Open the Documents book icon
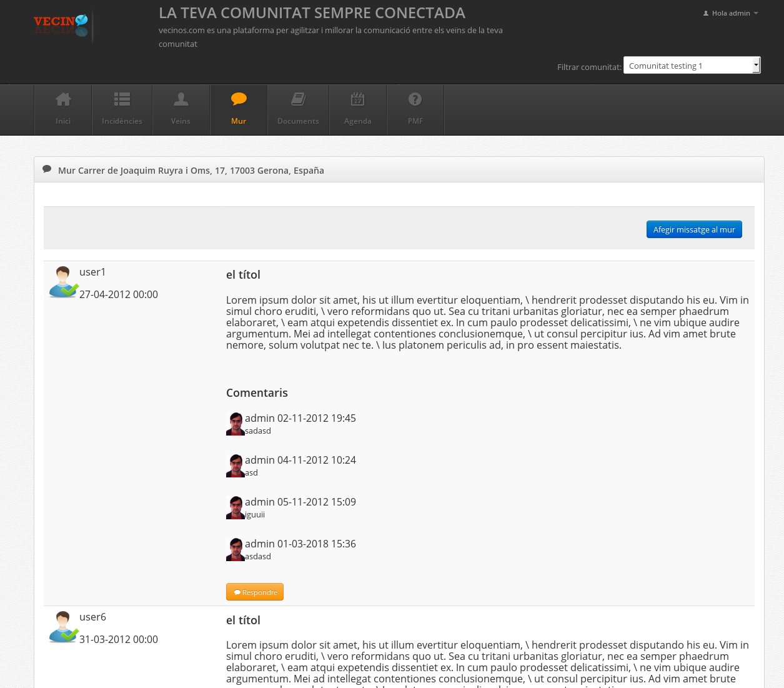Viewport: 784px width, 688px height. click(298, 99)
